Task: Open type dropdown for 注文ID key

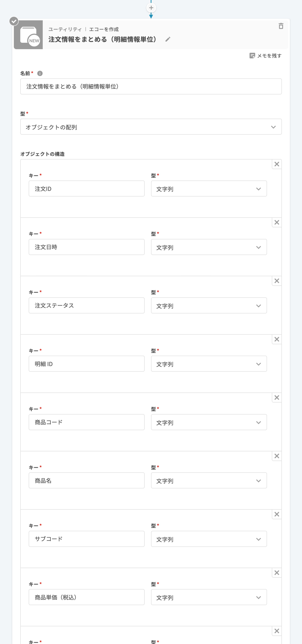Action: pyautogui.click(x=209, y=189)
